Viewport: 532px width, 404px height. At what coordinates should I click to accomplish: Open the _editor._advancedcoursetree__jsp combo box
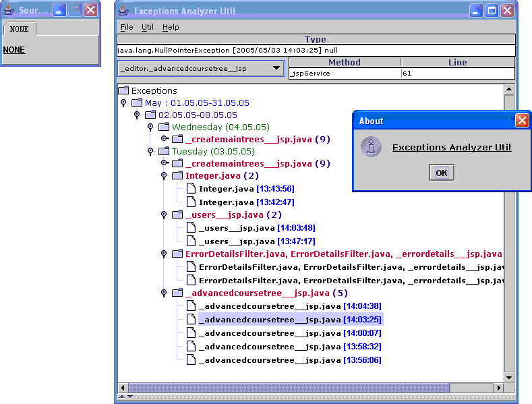tap(201, 69)
